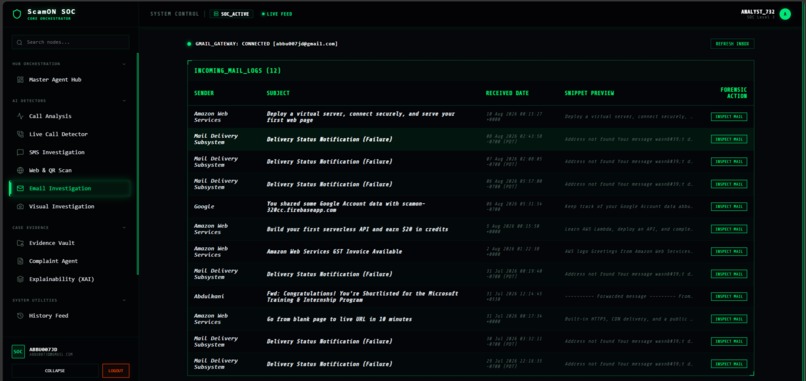Inspect mail about deploying a virtual server
806x381 pixels.
click(729, 117)
